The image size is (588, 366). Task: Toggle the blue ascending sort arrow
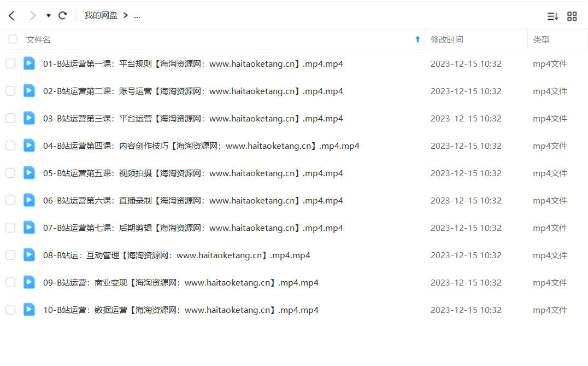click(418, 39)
